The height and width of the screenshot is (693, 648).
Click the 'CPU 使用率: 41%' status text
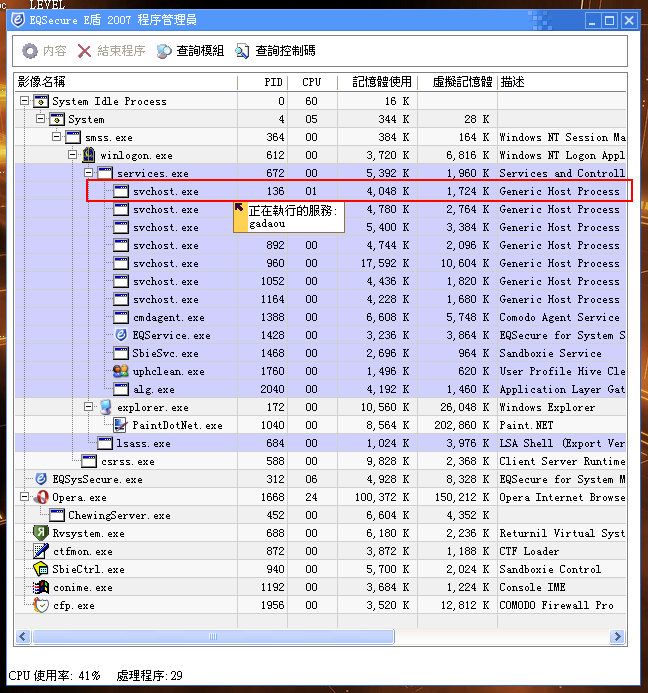point(54,675)
